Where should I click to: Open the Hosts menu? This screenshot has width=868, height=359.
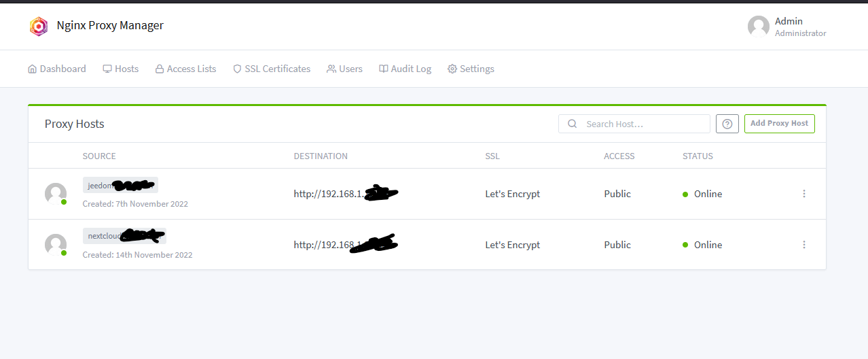(x=121, y=69)
